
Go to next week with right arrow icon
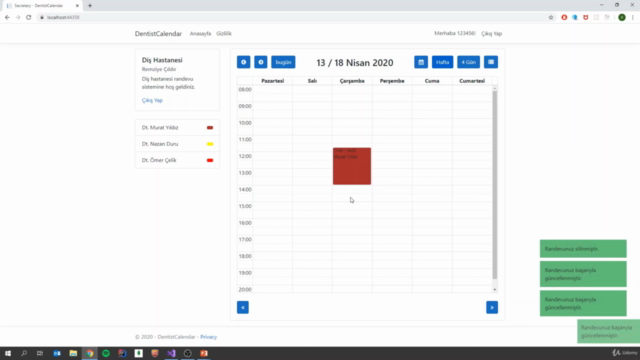click(x=261, y=62)
